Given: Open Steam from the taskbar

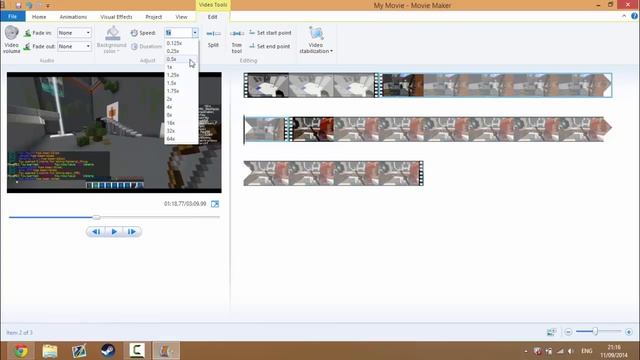Looking at the screenshot, I should click(108, 351).
